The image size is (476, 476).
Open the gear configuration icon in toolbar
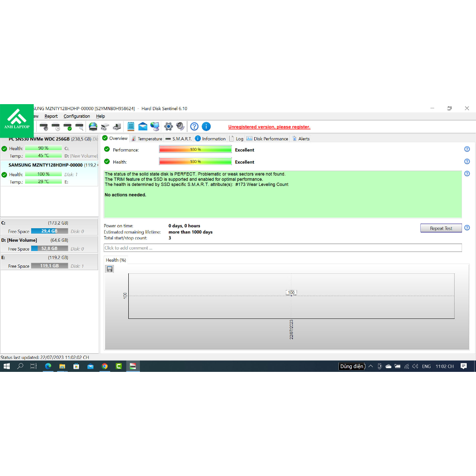(168, 126)
